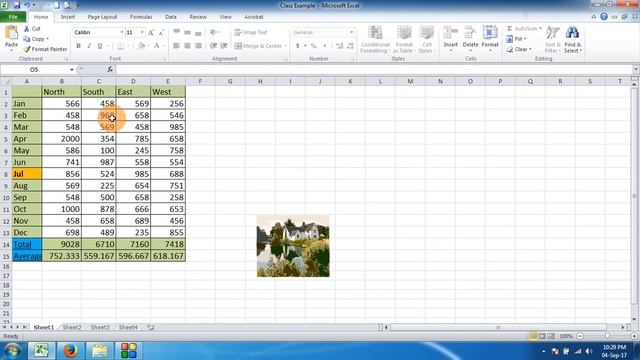The image size is (640, 360).
Task: Apply the font color A button
Action: [x=156, y=46]
